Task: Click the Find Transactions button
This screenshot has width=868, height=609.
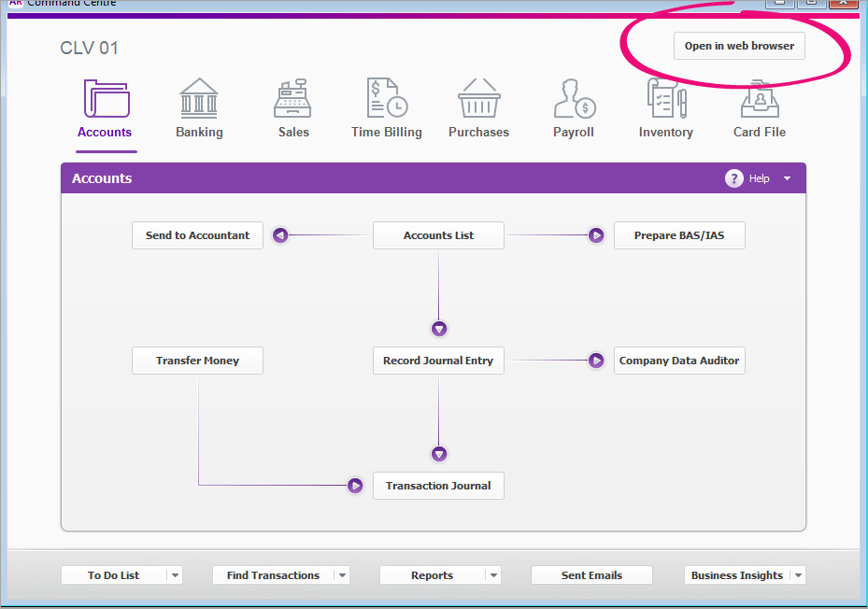Action: coord(273,575)
